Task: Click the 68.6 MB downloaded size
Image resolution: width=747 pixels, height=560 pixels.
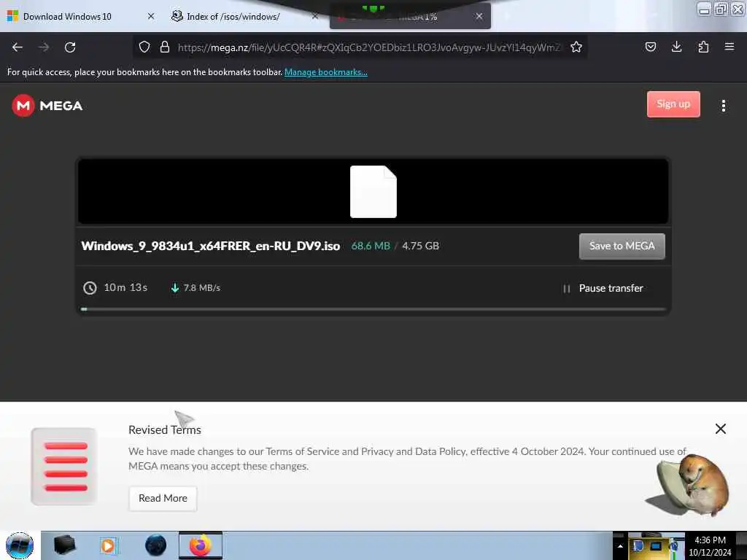Action: [x=371, y=246]
